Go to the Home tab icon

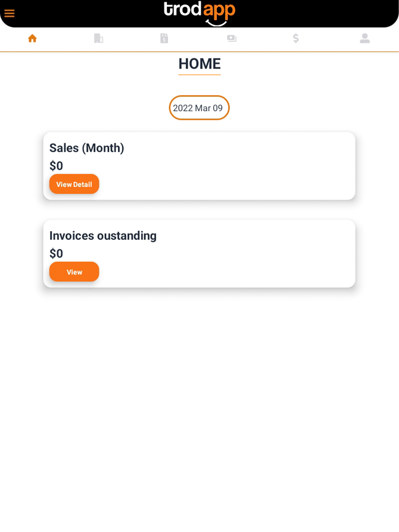pyautogui.click(x=32, y=38)
